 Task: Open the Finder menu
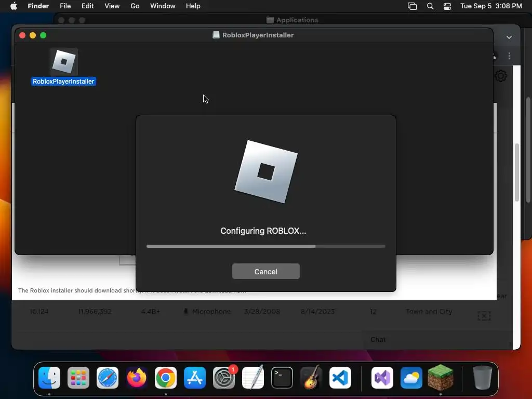(x=38, y=6)
